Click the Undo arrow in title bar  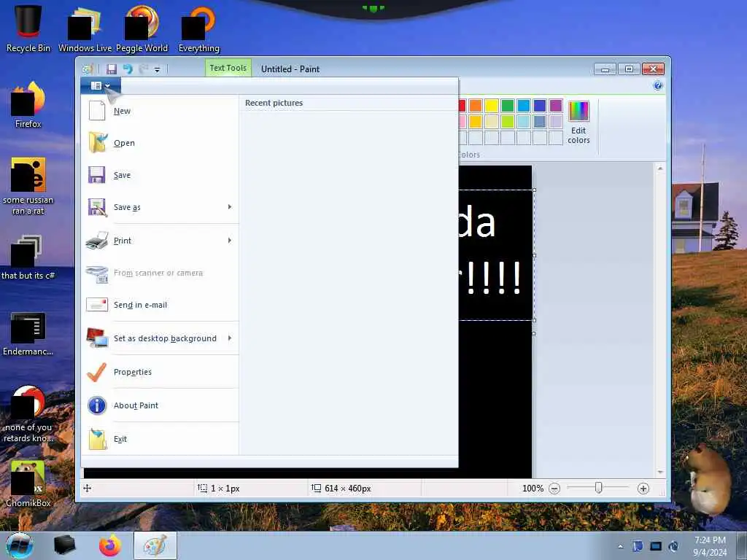coord(128,69)
